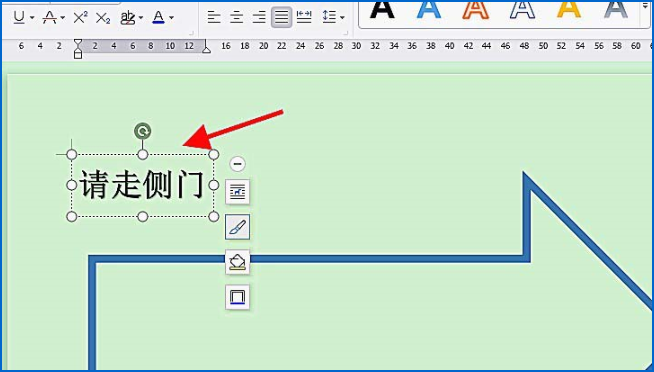The image size is (654, 372).
Task: Toggle superscript formatting
Action: [x=80, y=18]
